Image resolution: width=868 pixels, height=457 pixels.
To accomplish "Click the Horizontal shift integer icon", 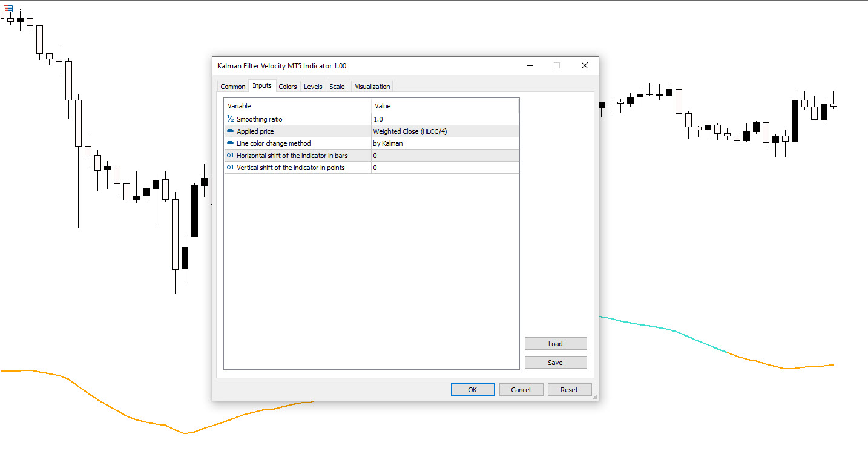I will click(230, 156).
